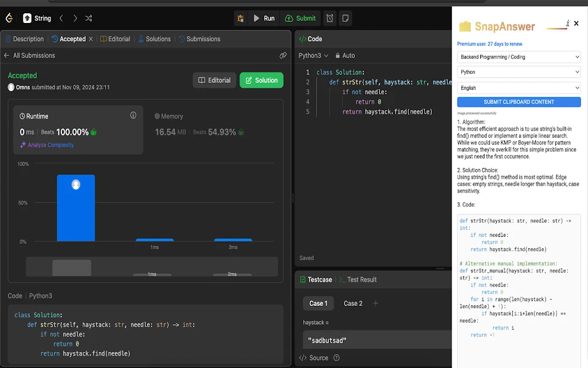Image resolution: width=588 pixels, height=368 pixels.
Task: Select Case 2 testcase tab
Action: click(x=353, y=303)
